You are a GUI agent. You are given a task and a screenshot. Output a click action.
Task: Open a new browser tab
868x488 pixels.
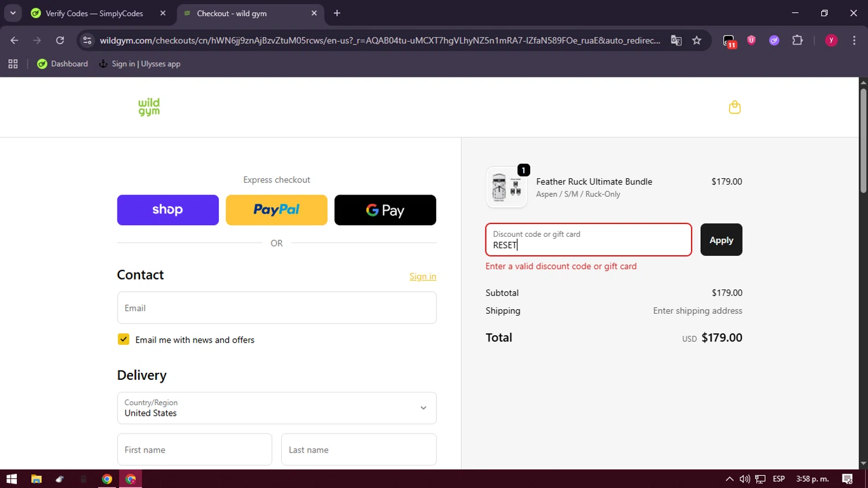(x=337, y=13)
